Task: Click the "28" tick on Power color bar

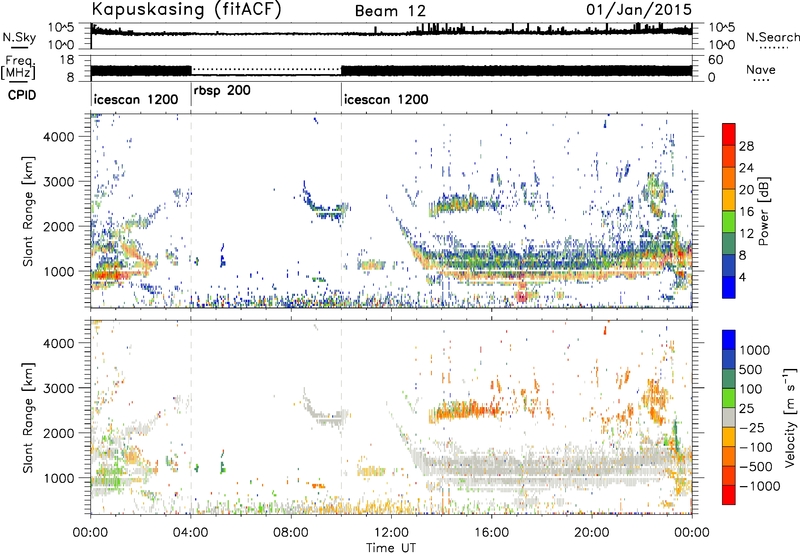Action: coord(746,146)
